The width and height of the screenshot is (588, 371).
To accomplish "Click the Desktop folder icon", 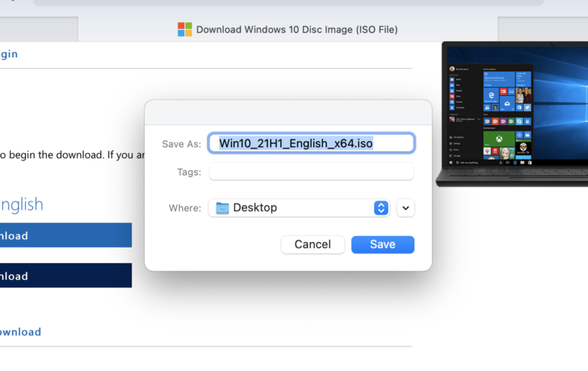I will [222, 208].
